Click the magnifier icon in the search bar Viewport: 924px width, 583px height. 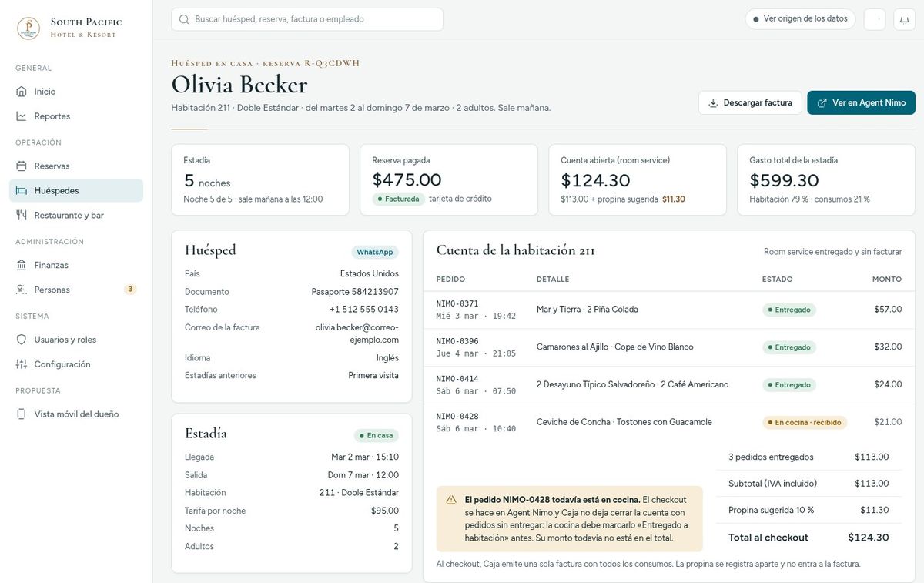tap(184, 19)
